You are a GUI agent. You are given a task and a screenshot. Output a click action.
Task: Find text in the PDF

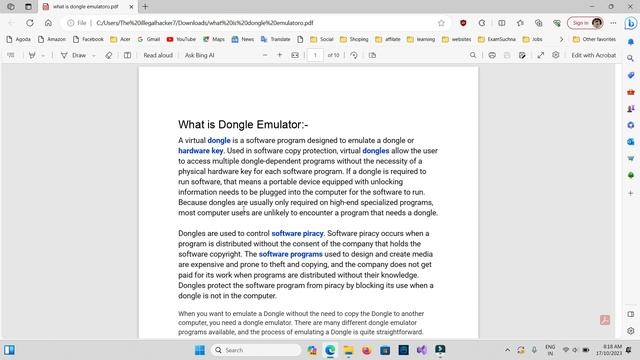click(473, 55)
